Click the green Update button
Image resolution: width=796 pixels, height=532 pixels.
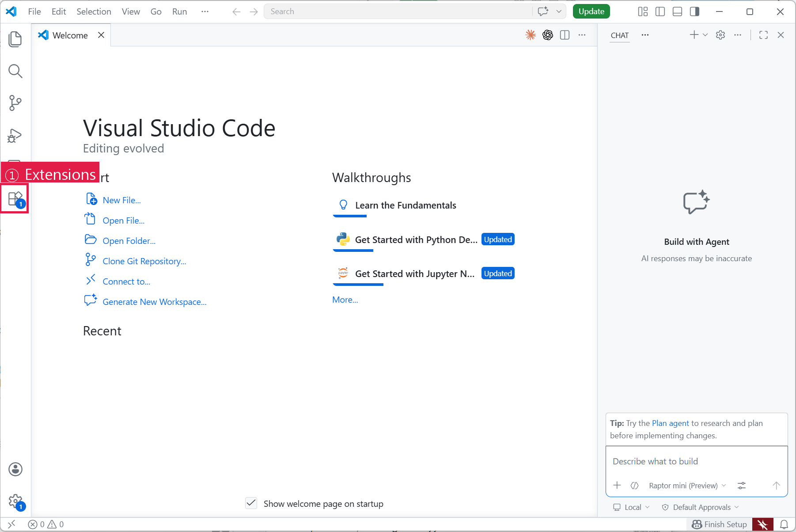coord(591,11)
